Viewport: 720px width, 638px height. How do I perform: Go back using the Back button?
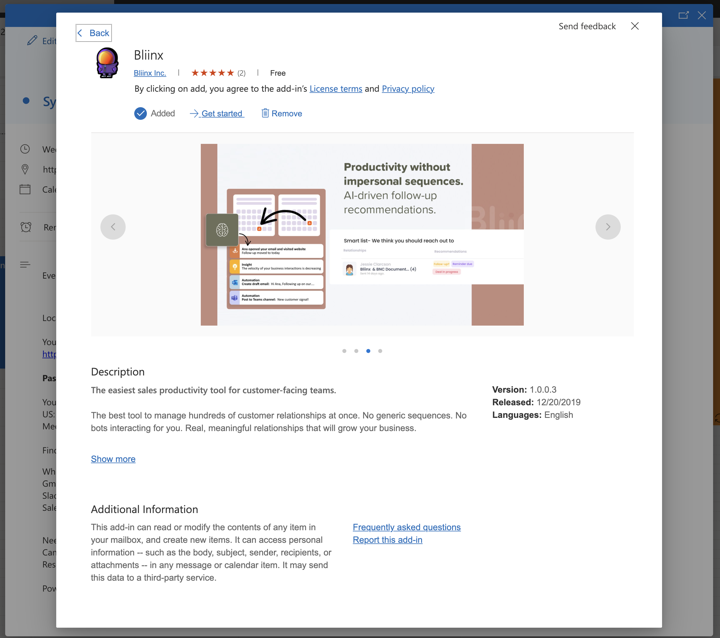tap(94, 33)
